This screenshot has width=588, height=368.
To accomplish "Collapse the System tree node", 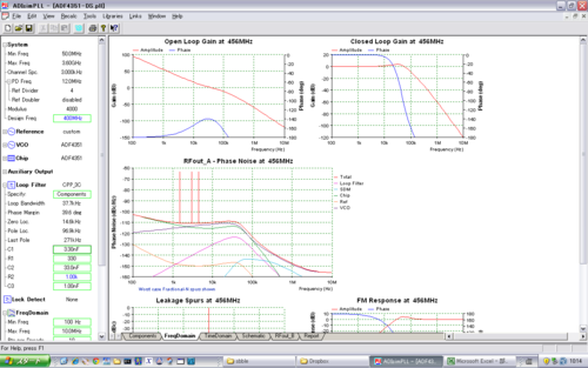I will tap(5, 45).
